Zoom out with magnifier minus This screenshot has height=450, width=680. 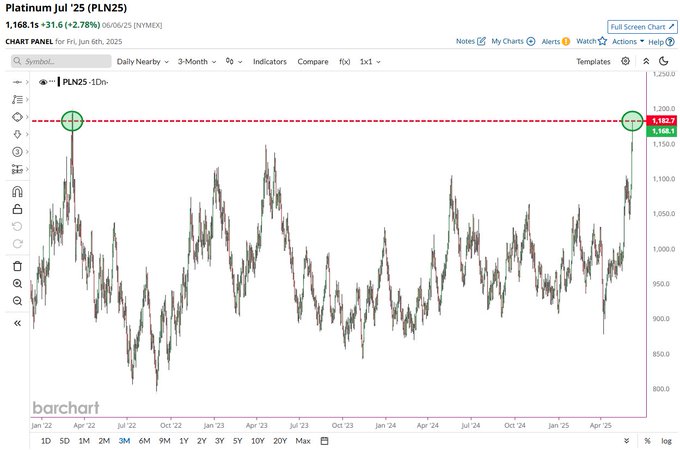pos(17,301)
